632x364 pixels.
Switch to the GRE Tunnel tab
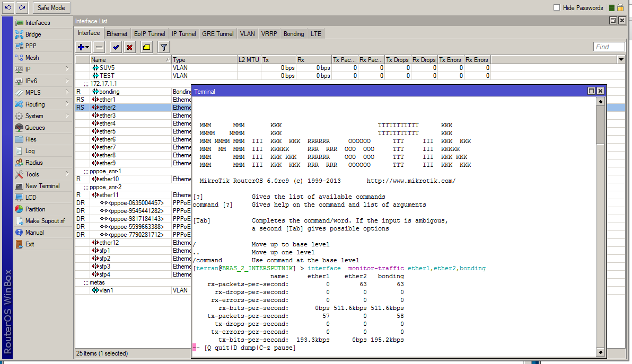218,34
